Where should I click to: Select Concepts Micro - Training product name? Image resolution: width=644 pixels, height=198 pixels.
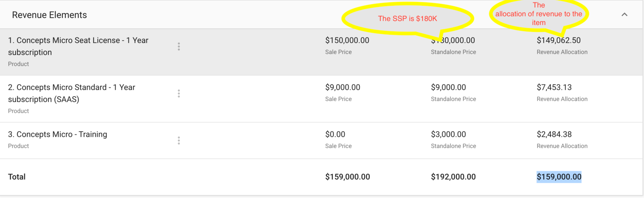(x=58, y=134)
